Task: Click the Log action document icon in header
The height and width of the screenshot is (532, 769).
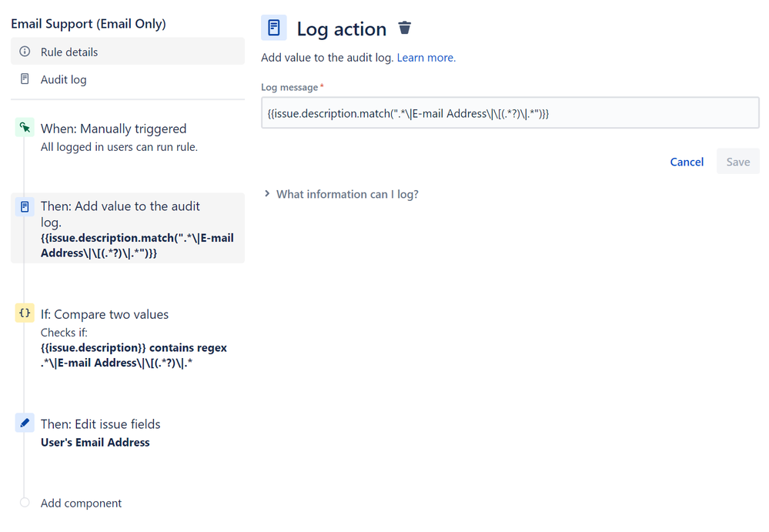Action: pos(274,28)
